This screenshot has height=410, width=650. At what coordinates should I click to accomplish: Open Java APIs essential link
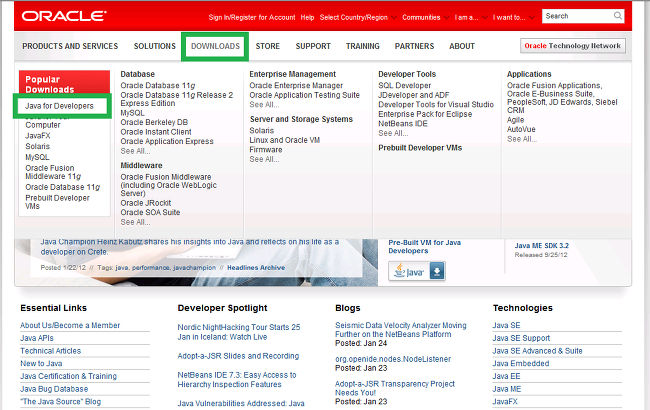37,338
